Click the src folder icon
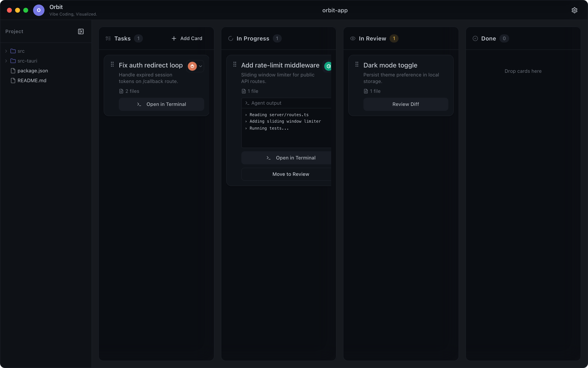 (x=13, y=51)
